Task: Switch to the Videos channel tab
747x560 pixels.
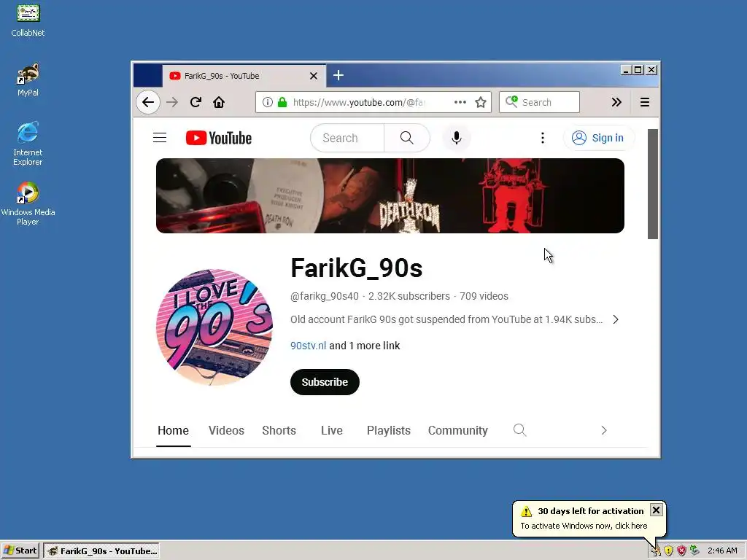Action: tap(226, 430)
